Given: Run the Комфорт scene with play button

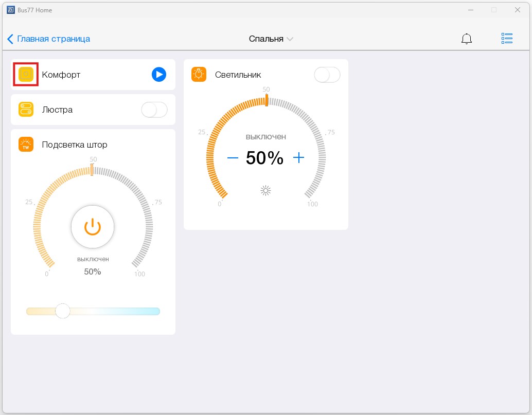Looking at the screenshot, I should 159,75.
